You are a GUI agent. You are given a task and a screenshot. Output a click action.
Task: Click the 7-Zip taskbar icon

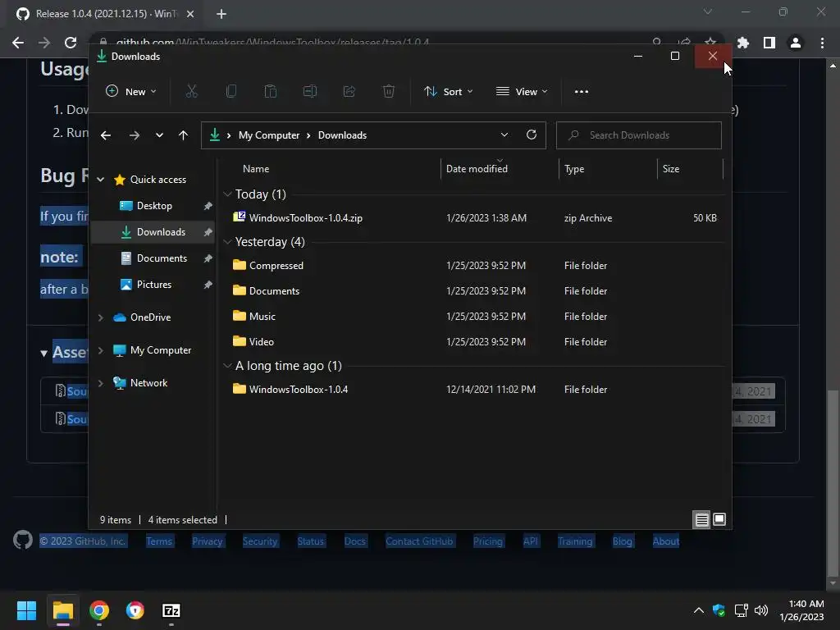(x=171, y=610)
